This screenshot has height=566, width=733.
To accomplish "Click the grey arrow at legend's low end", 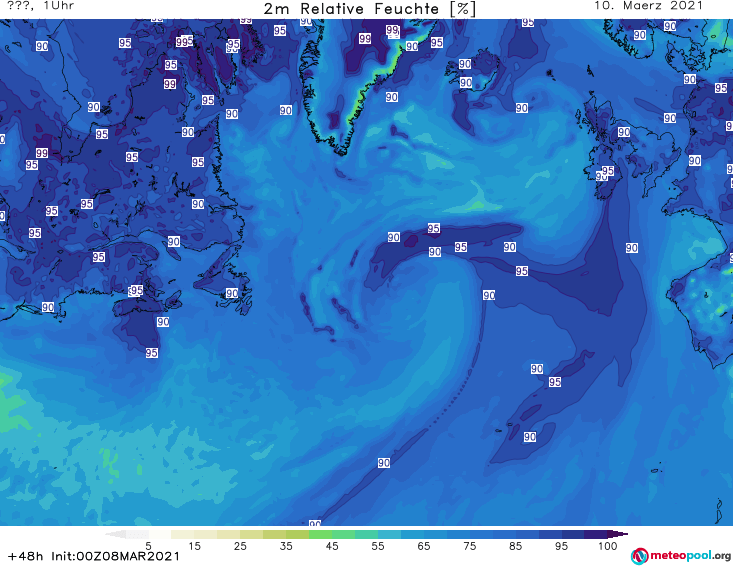I will (x=115, y=534).
